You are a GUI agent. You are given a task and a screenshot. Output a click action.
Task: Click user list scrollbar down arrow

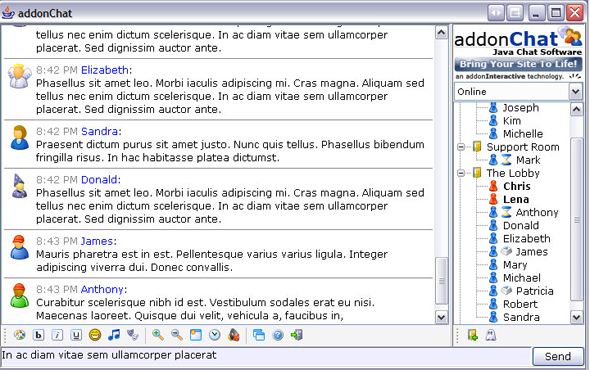576,317
